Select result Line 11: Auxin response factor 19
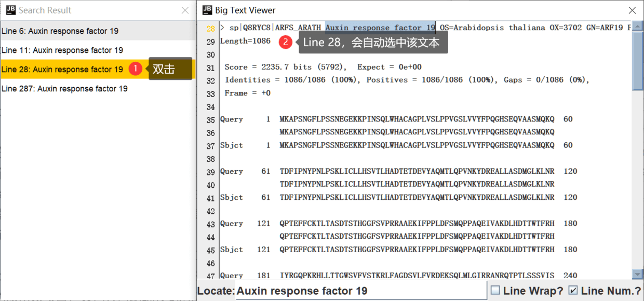644x301 pixels. (x=98, y=50)
